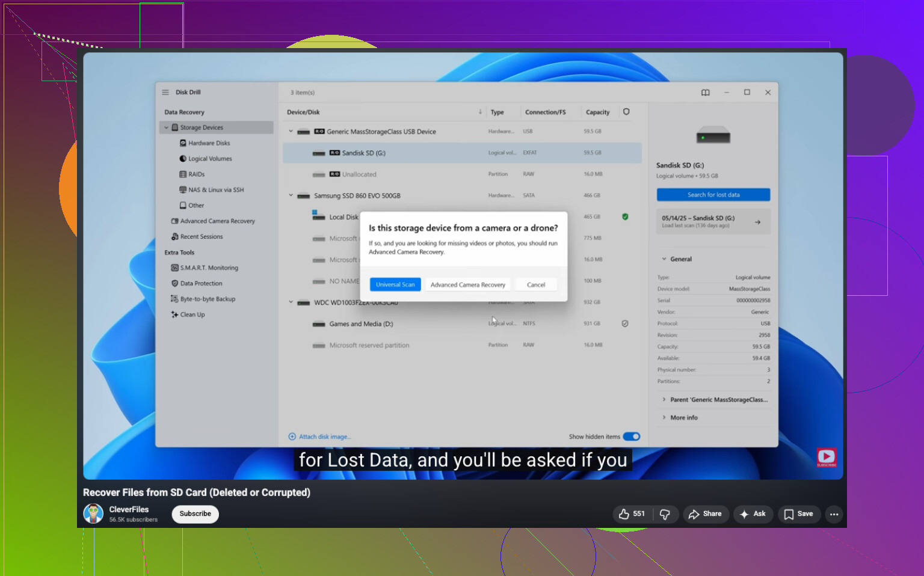924x576 pixels.
Task: Open the YouTube more actions menu
Action: coord(834,514)
